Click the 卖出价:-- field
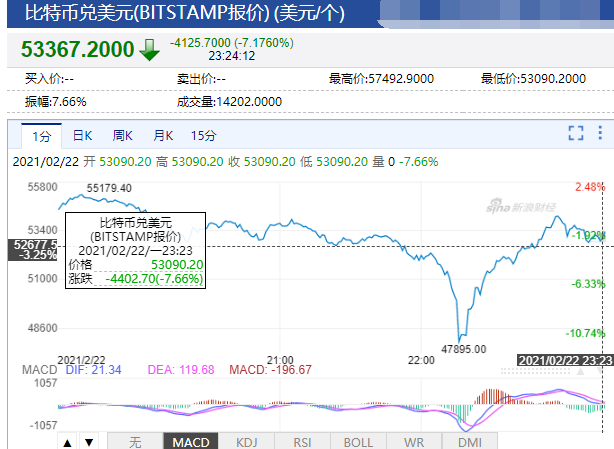The width and height of the screenshot is (614, 449). coord(201,79)
